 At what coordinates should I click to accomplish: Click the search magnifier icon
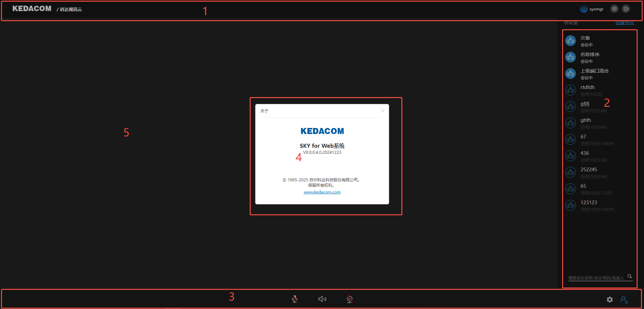pyautogui.click(x=630, y=276)
